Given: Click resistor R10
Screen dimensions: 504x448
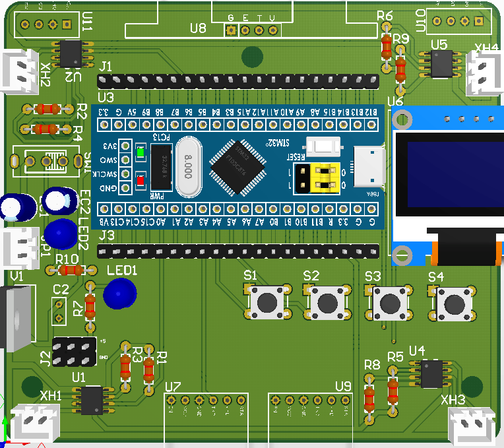Looking at the screenshot, I should (x=71, y=271).
